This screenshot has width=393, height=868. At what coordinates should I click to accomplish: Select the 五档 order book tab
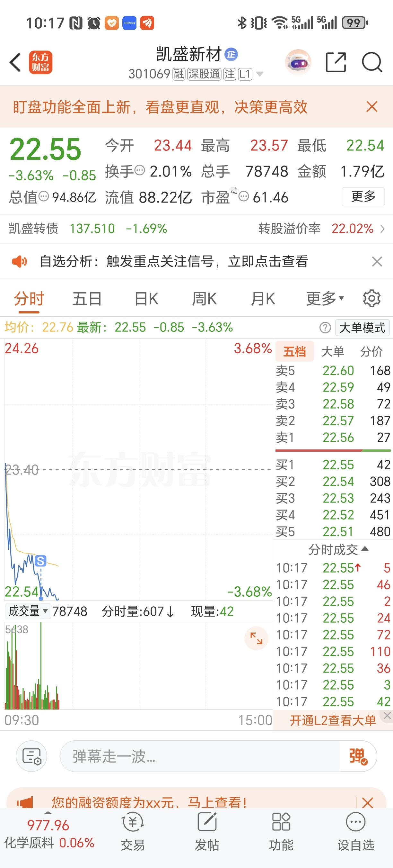[x=295, y=351]
